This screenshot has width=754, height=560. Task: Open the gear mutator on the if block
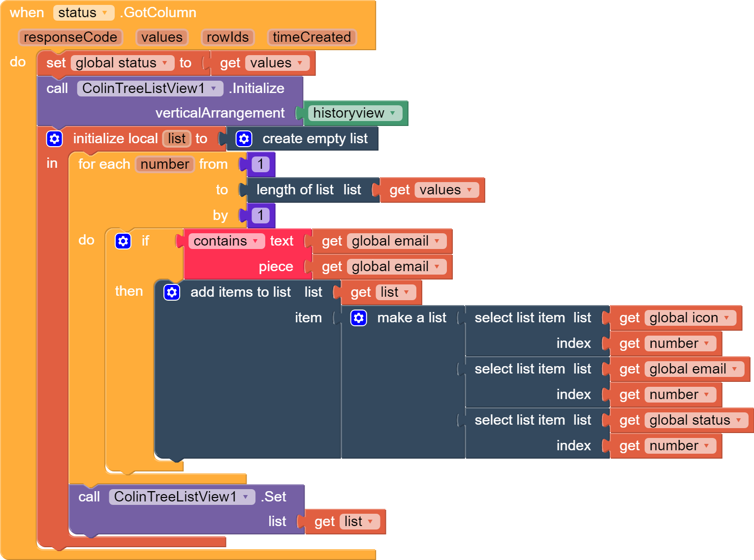click(123, 241)
